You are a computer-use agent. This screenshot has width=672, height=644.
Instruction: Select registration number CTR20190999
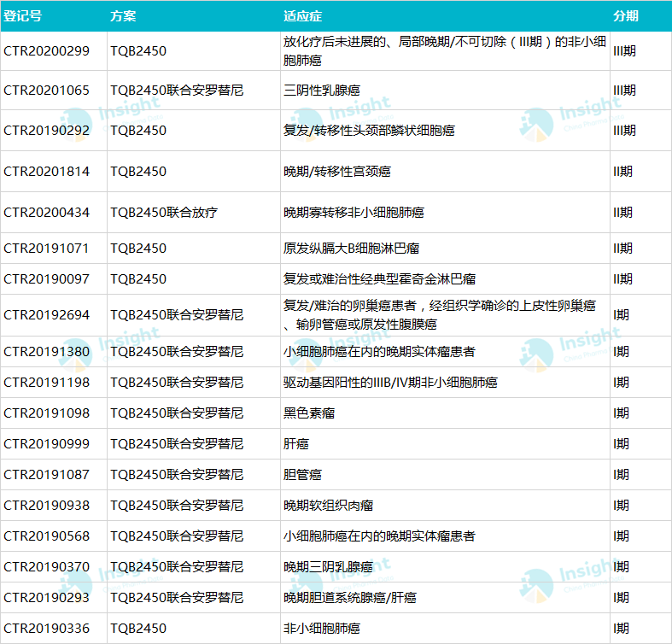coord(46,444)
